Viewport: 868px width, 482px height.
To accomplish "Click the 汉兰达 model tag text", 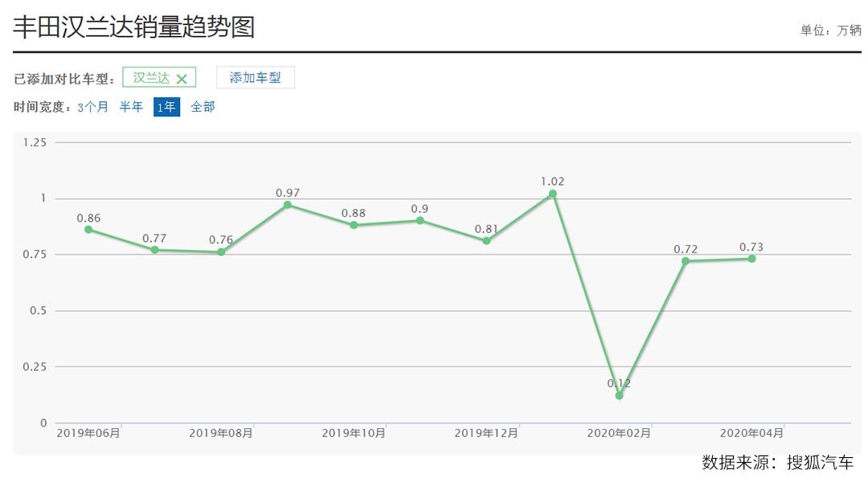I will (x=151, y=78).
